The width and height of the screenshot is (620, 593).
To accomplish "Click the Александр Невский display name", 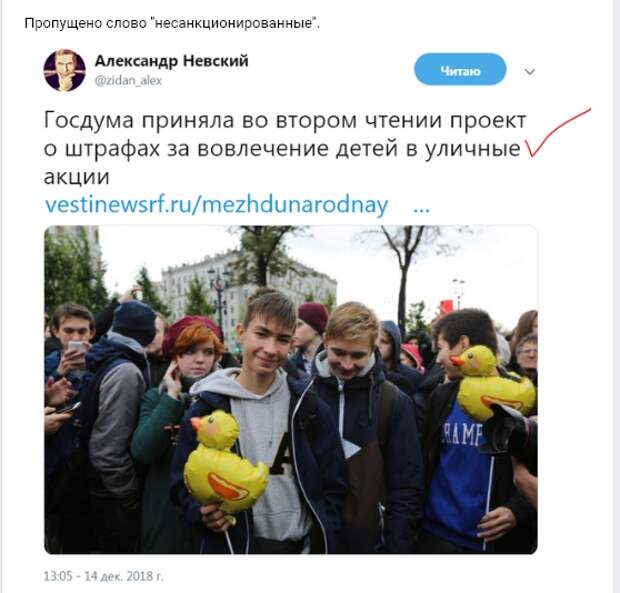I will [x=172, y=61].
